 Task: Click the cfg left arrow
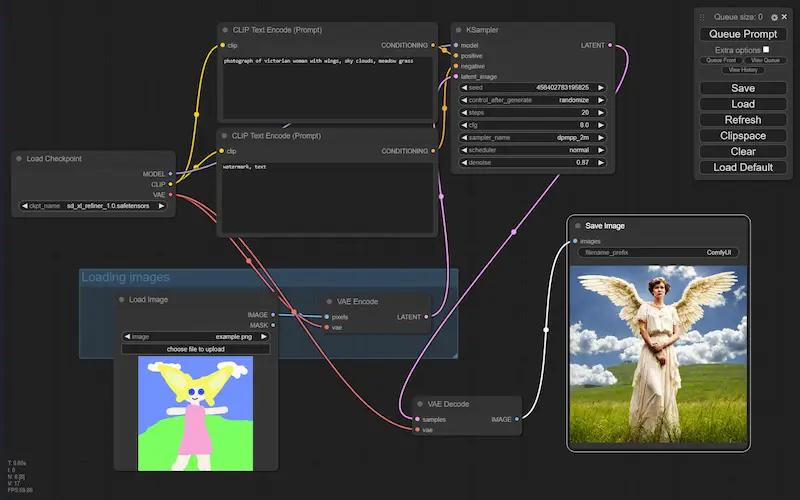[x=464, y=125]
